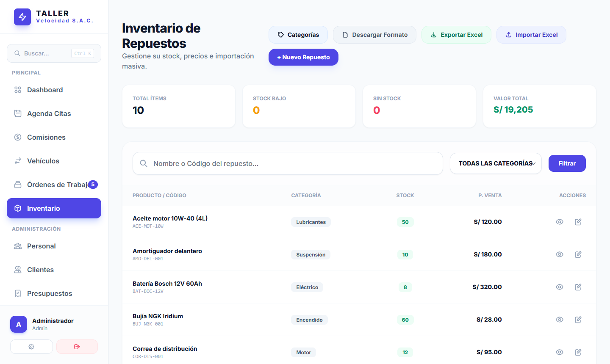The width and height of the screenshot is (610, 364).
Task: Export inventory with Exportar Excel
Action: (x=456, y=35)
